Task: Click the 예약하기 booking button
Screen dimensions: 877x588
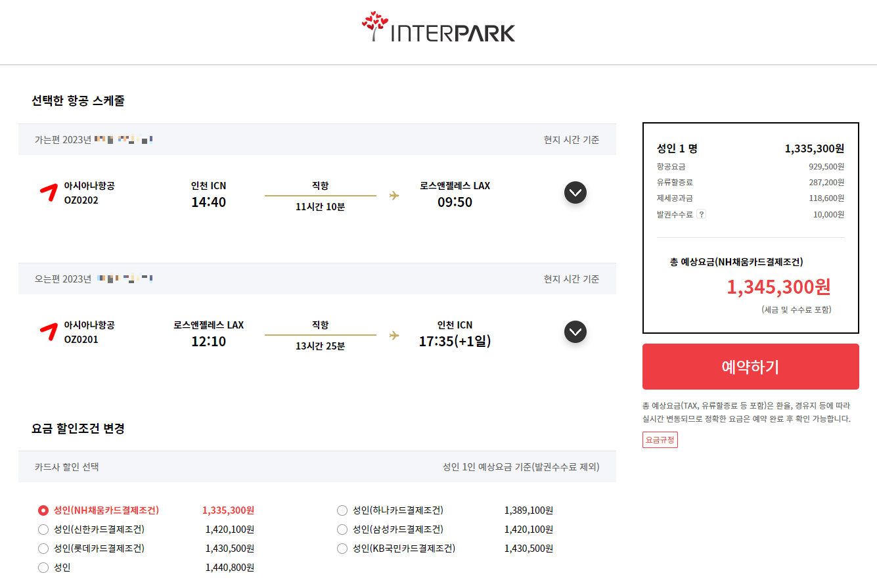Action: pyautogui.click(x=751, y=367)
